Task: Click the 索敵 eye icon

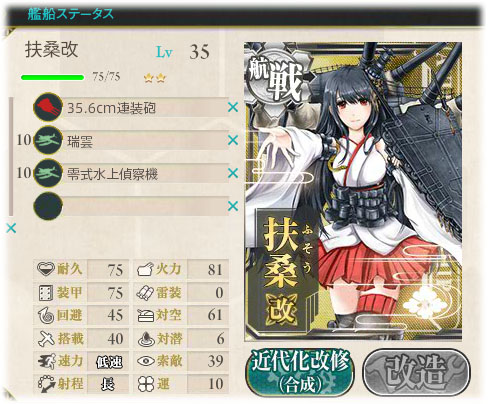Action: pyautogui.click(x=146, y=361)
